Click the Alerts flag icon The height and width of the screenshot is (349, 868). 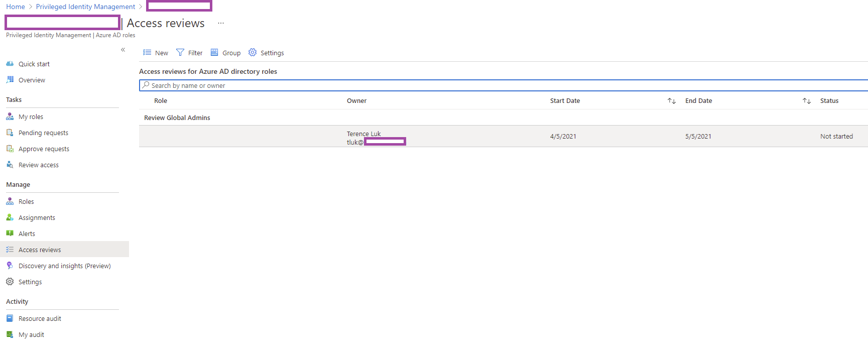10,234
